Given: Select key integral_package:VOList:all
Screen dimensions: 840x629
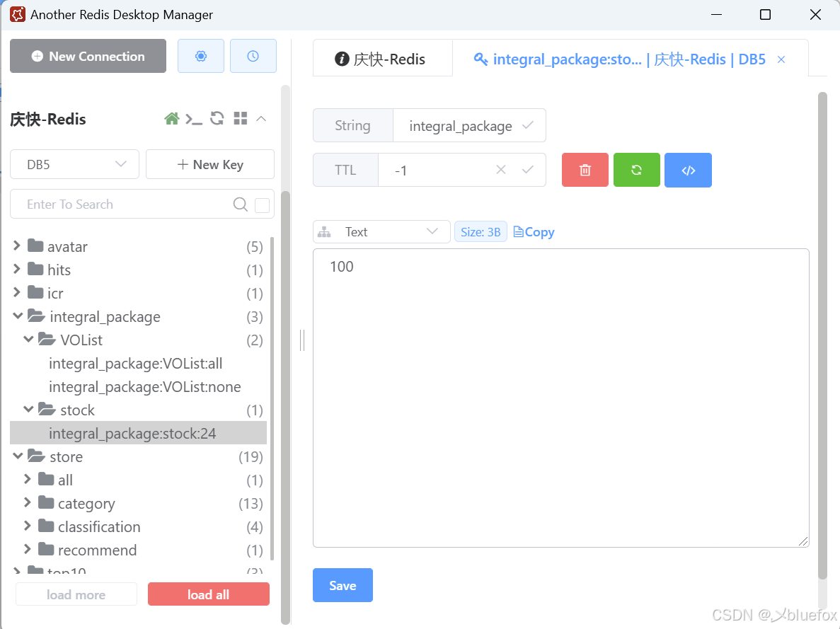Looking at the screenshot, I should tap(136, 363).
